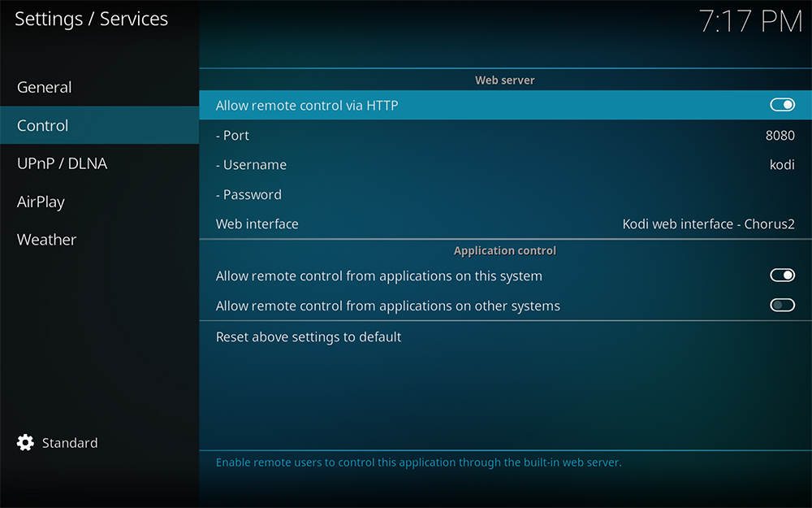Change settings level from Standard
Image resolution: width=812 pixels, height=508 pixels.
tap(70, 442)
